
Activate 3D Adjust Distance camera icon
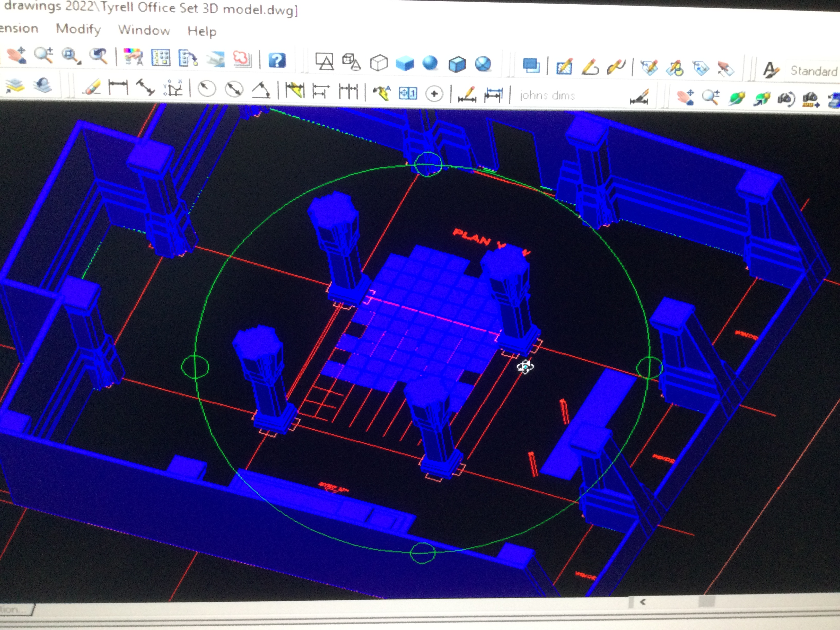(811, 100)
